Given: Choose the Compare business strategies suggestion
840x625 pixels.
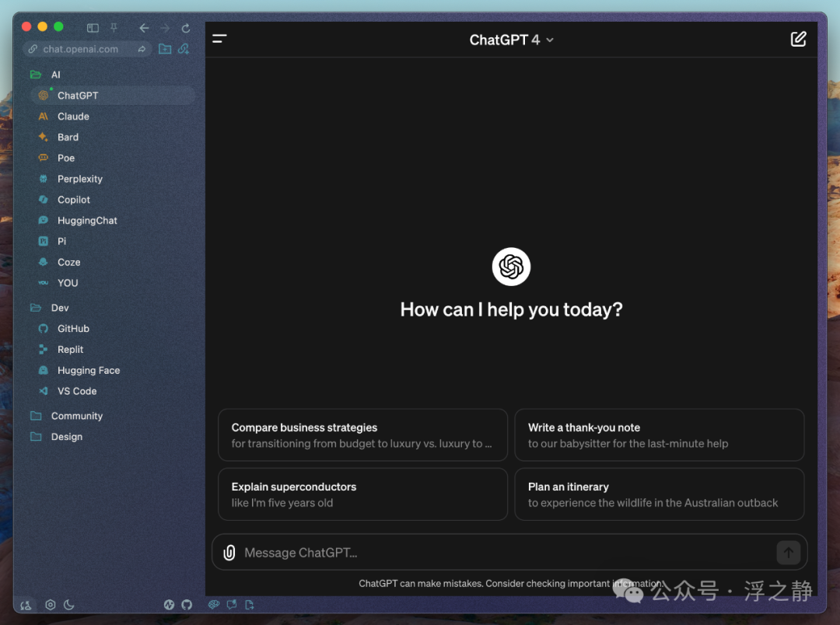Looking at the screenshot, I should 362,435.
